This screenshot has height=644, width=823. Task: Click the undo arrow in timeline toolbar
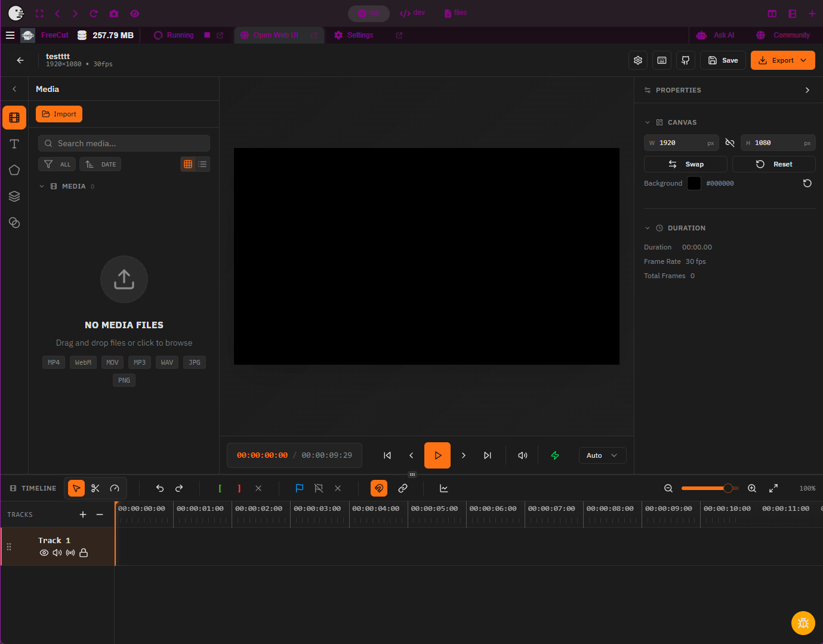(x=160, y=488)
